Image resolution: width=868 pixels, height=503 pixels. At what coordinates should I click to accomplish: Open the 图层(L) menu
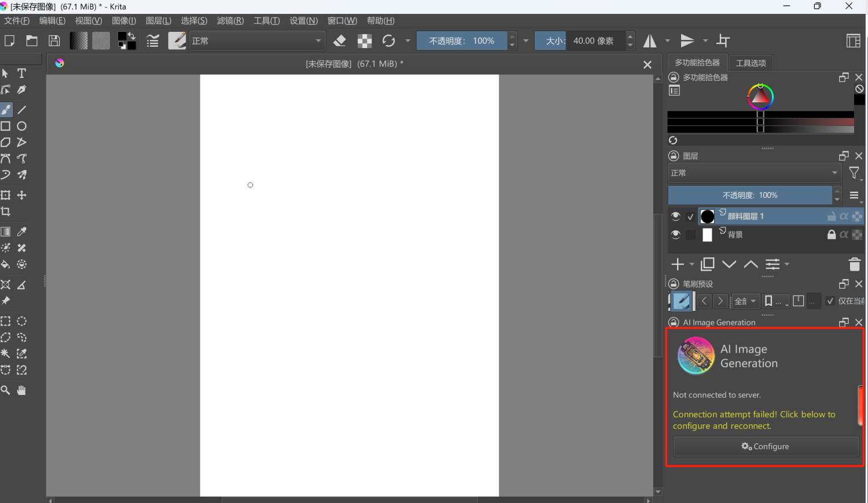coord(159,21)
